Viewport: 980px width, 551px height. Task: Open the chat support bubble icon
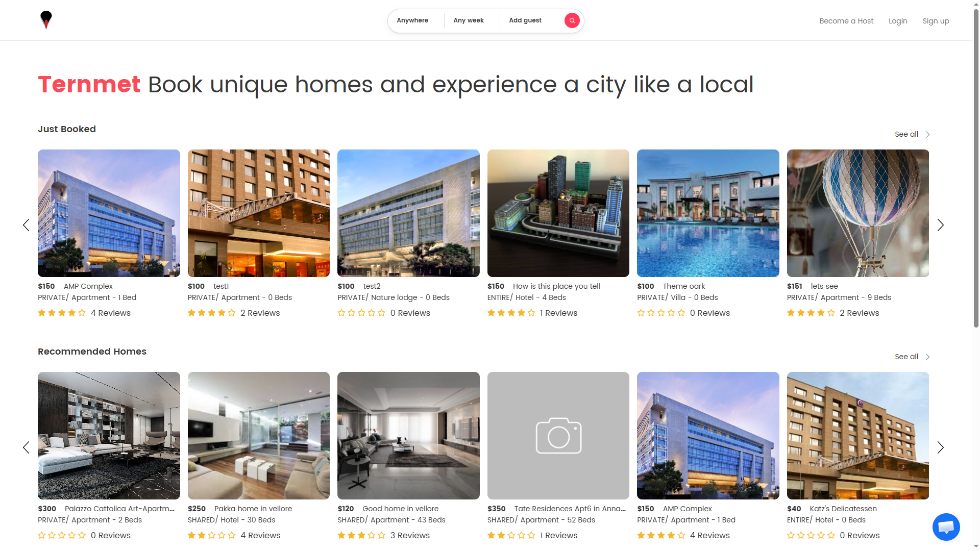pyautogui.click(x=946, y=527)
